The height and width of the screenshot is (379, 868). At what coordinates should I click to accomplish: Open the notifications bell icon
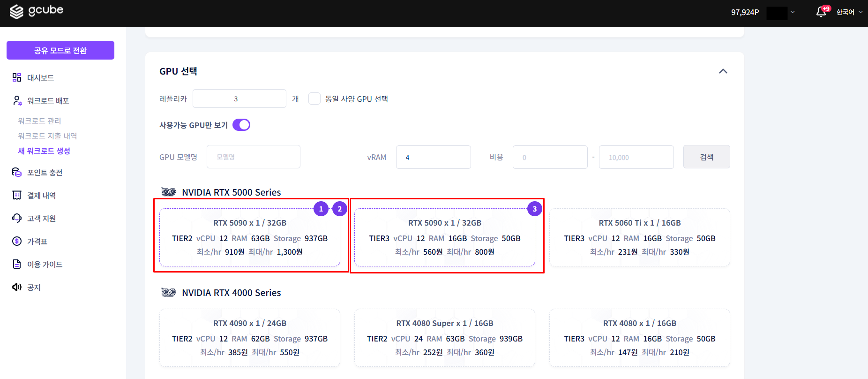[821, 12]
